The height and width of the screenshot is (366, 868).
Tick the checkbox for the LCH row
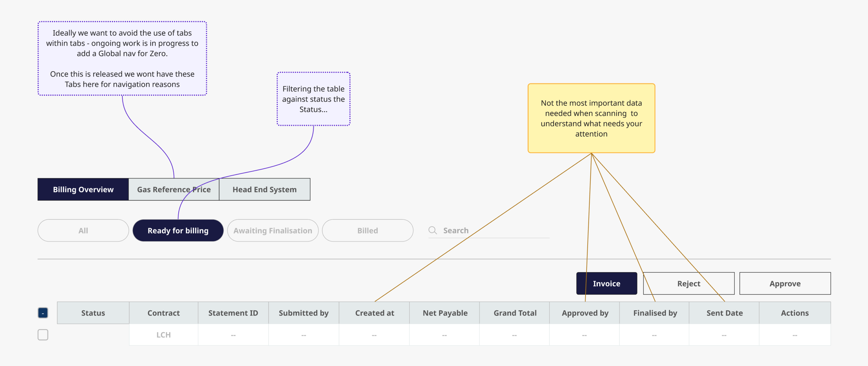(x=43, y=335)
